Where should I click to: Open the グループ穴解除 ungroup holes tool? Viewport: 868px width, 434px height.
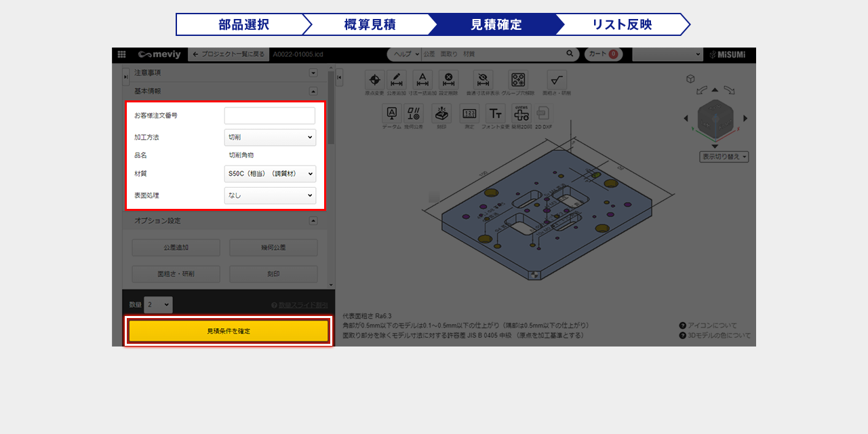tap(518, 80)
